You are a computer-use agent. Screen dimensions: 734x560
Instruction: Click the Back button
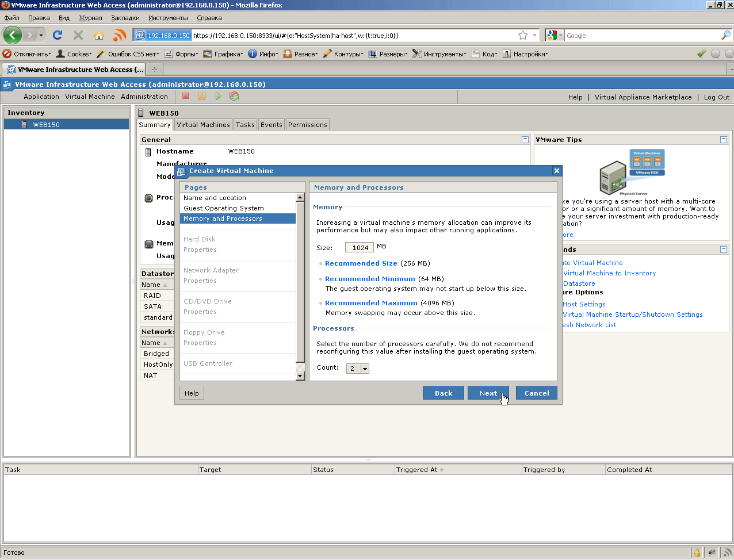tap(444, 393)
